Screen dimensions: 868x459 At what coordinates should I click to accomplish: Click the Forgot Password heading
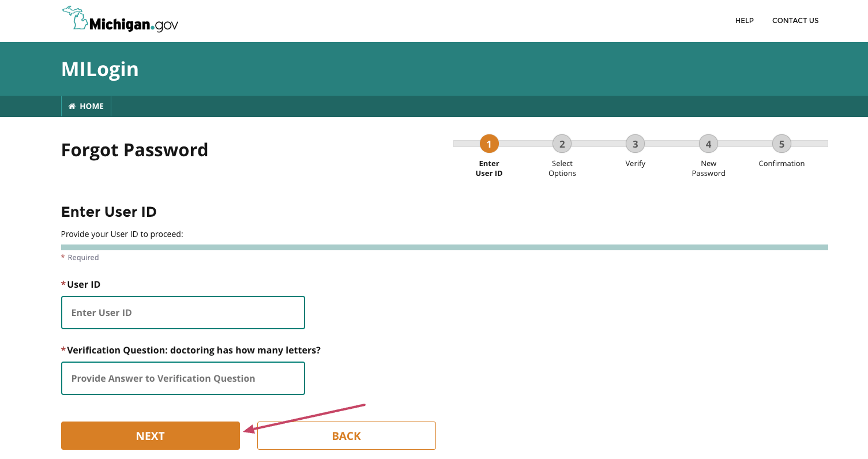[134, 150]
